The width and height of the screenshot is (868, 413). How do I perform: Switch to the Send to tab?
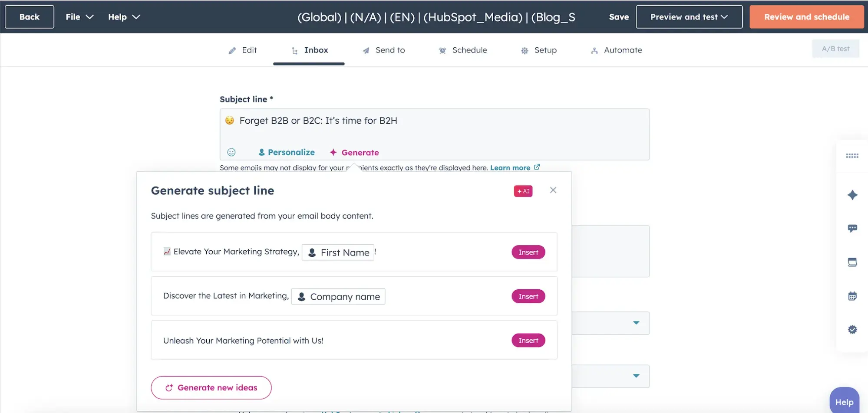tap(383, 50)
